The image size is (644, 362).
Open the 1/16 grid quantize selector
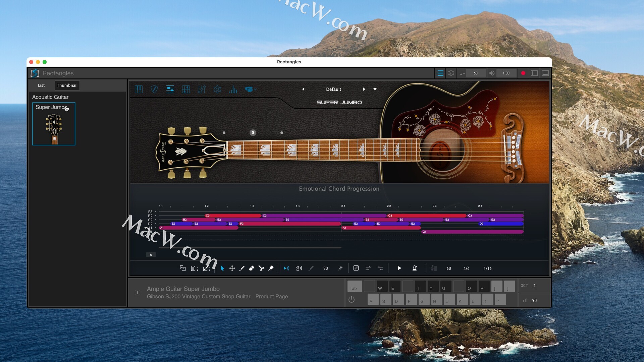(488, 268)
